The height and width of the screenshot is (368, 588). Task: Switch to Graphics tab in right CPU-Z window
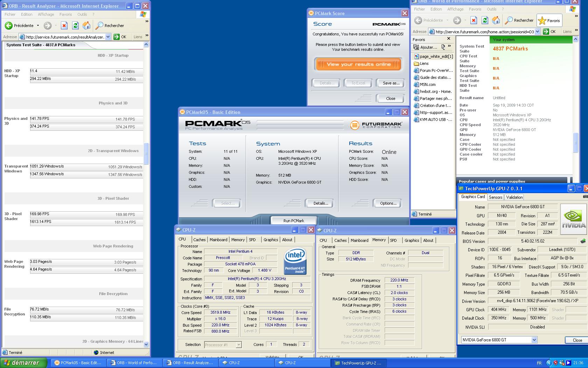pos(412,240)
